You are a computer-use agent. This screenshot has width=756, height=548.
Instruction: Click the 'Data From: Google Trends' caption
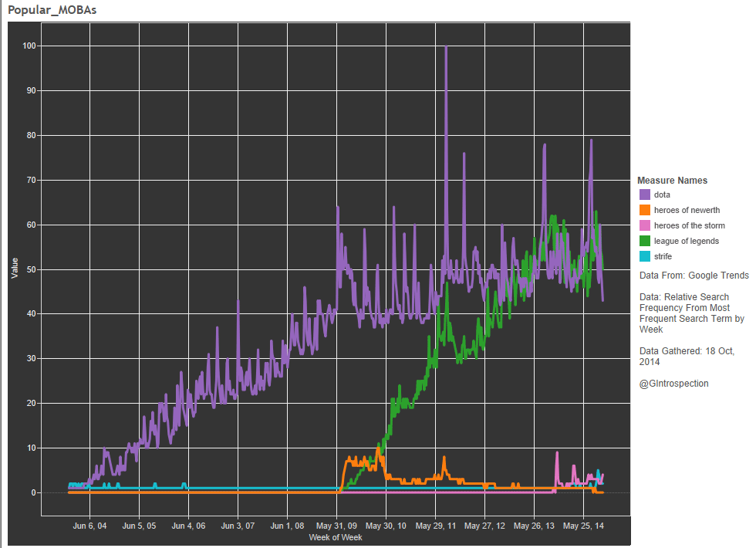(x=694, y=276)
